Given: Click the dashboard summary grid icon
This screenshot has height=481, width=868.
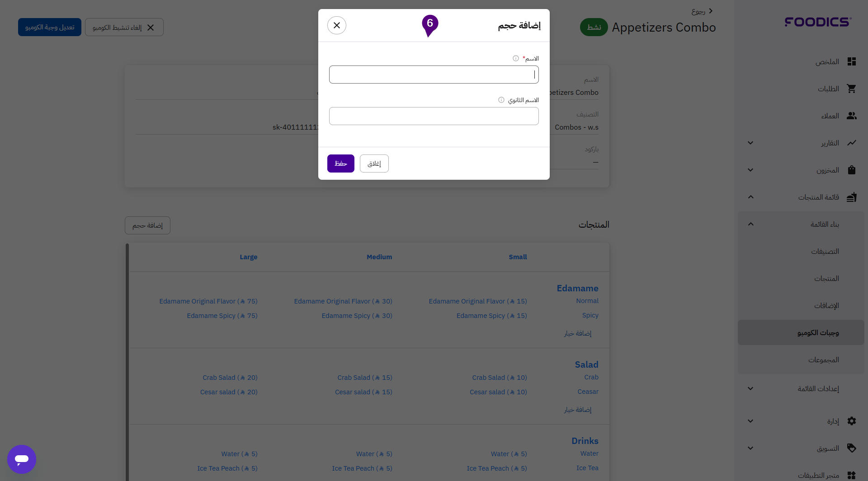Looking at the screenshot, I should [x=851, y=61].
